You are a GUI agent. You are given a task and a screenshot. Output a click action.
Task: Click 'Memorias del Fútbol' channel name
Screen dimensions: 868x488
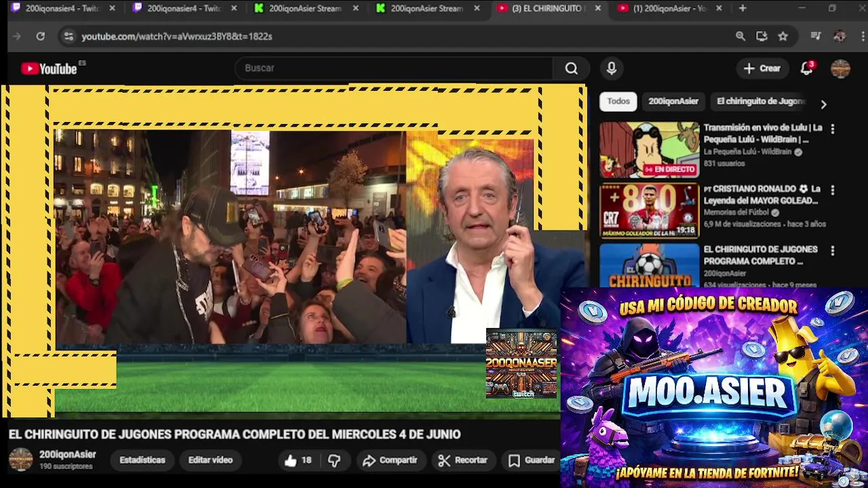click(736, 213)
